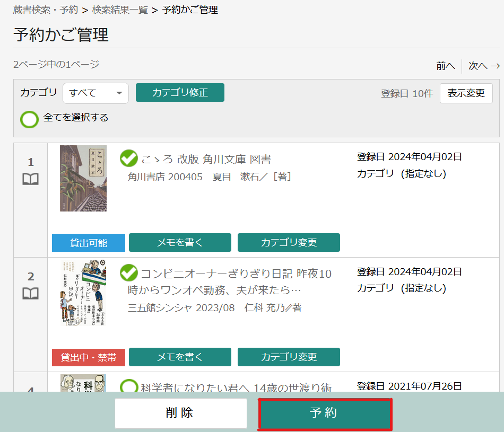Click the open book icon for item 1
This screenshot has height=432, width=504.
coord(31,179)
